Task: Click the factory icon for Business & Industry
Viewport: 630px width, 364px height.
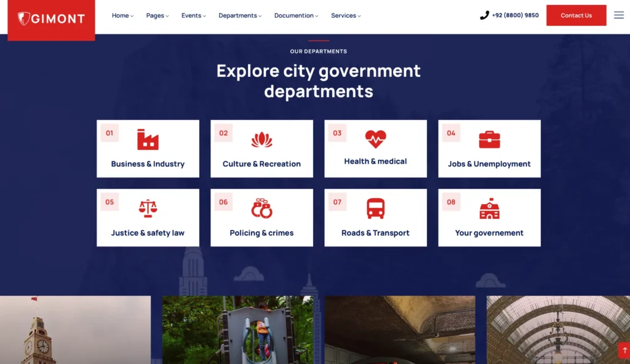Action: point(148,140)
